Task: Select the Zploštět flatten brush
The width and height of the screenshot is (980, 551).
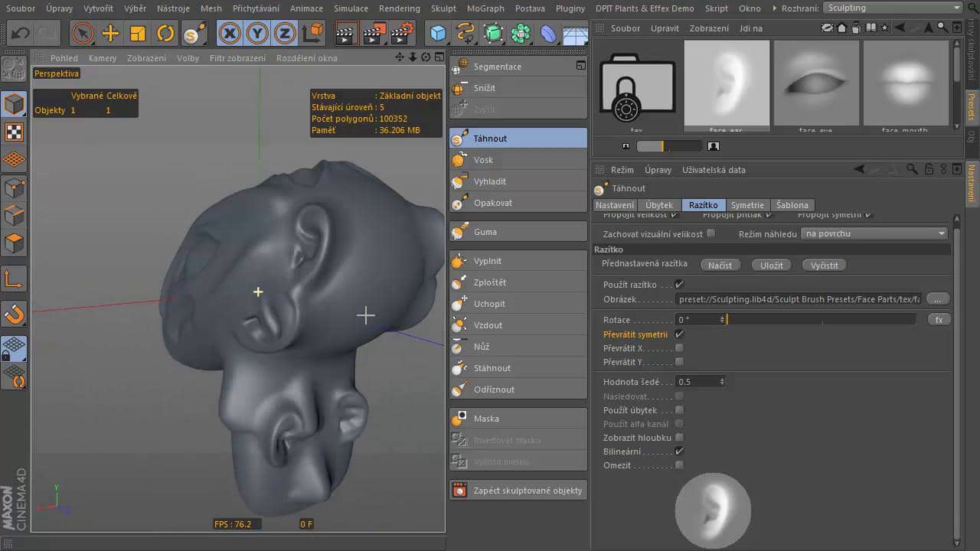Action: (518, 282)
